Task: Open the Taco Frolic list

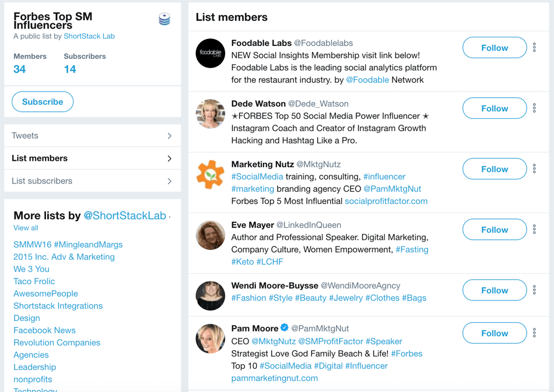Action: [x=34, y=281]
